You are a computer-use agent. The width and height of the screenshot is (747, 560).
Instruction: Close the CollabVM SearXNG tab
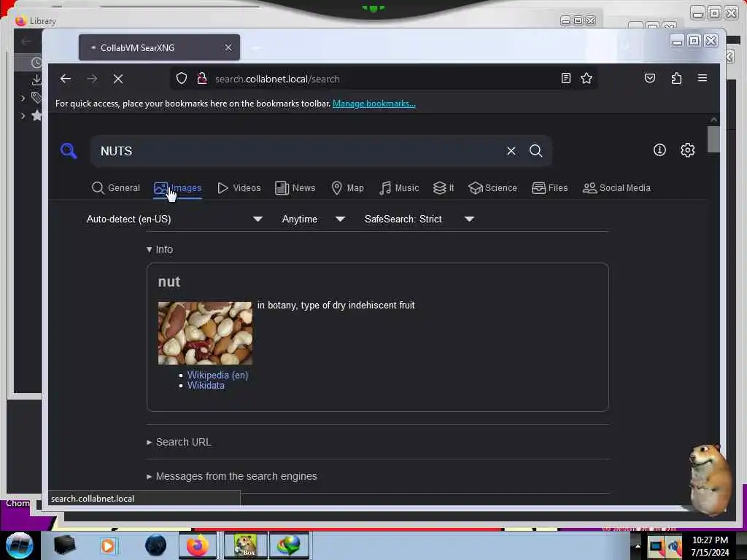(228, 47)
